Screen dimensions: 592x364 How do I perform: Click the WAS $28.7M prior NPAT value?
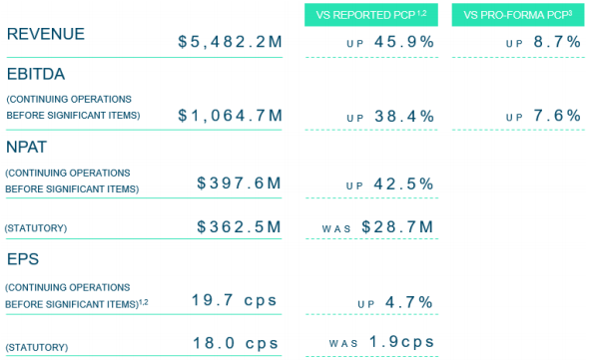[377, 227]
